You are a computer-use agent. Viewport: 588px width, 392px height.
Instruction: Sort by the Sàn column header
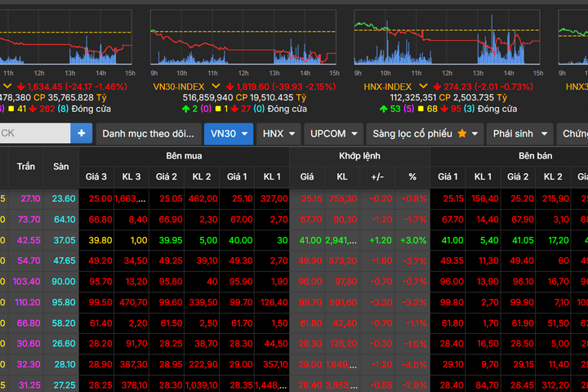pyautogui.click(x=61, y=166)
